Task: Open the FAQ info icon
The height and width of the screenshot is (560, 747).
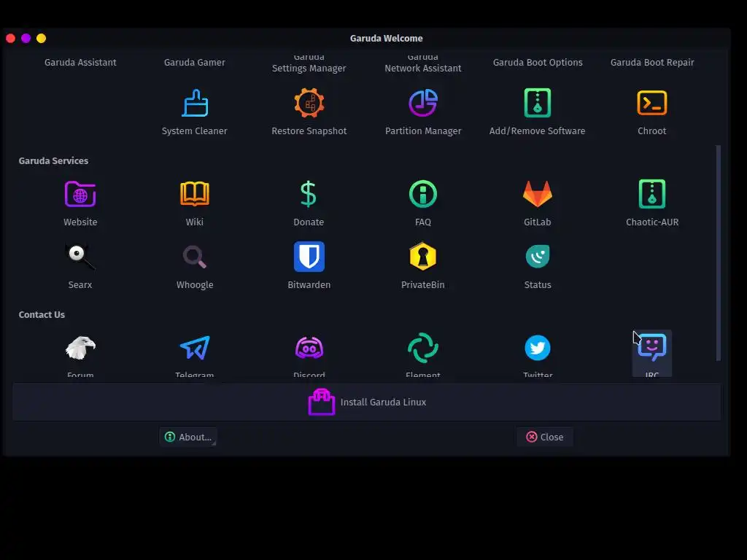Action: click(x=423, y=194)
